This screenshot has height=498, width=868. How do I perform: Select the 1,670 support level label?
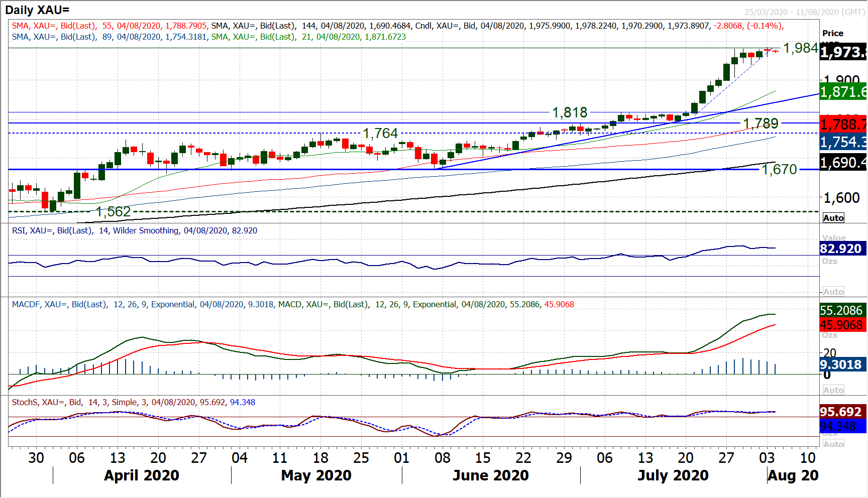coord(779,170)
